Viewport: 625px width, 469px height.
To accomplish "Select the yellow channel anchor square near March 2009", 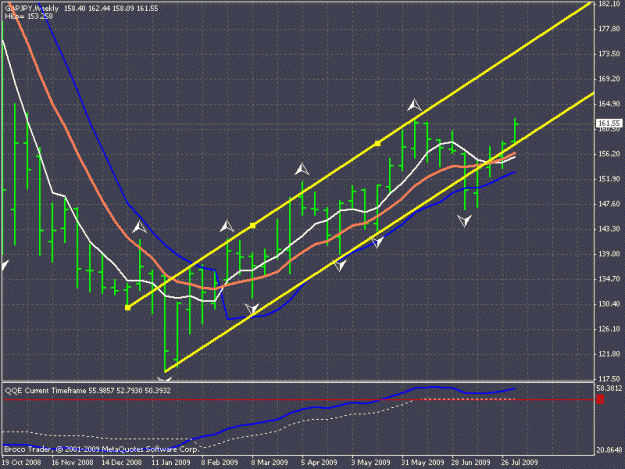I will 252,226.
